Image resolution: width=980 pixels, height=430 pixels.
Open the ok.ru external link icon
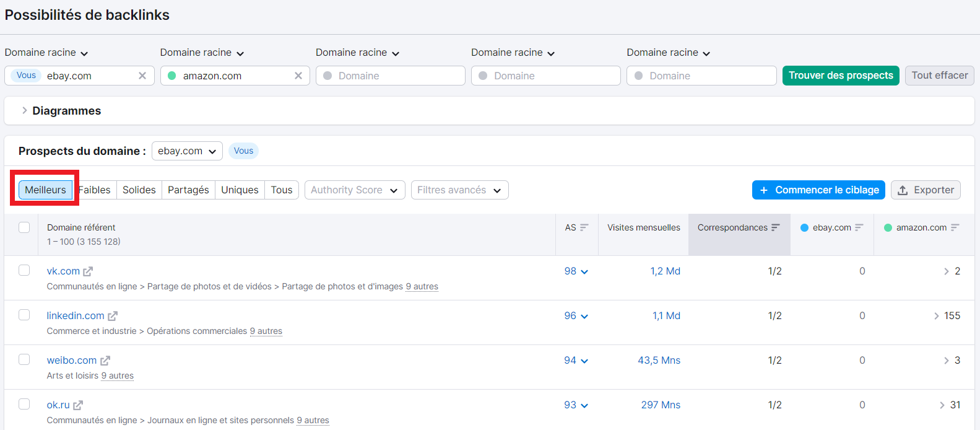[78, 405]
